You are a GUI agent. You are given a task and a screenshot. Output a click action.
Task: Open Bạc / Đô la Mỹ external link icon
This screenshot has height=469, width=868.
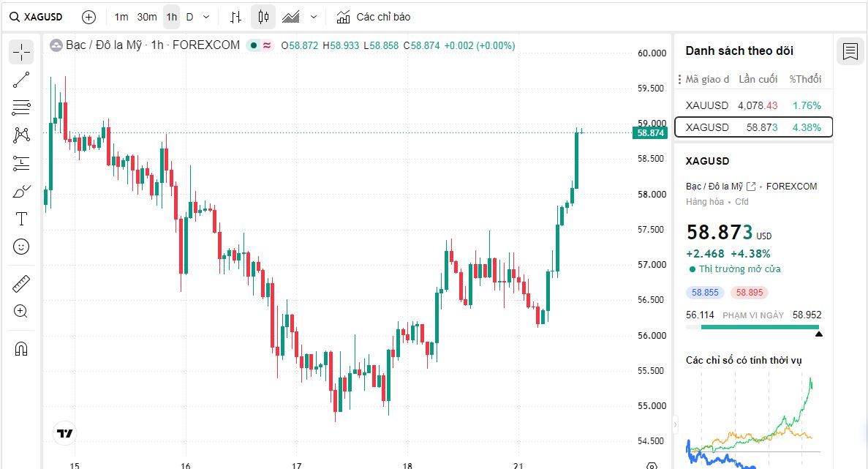pyautogui.click(x=751, y=187)
